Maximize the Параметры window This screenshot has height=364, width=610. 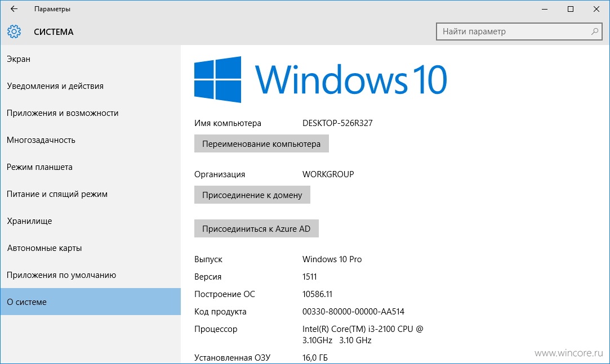pyautogui.click(x=571, y=9)
